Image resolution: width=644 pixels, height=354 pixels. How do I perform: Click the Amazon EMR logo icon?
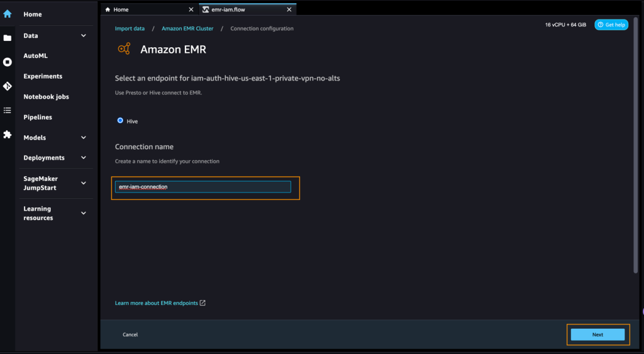(124, 48)
